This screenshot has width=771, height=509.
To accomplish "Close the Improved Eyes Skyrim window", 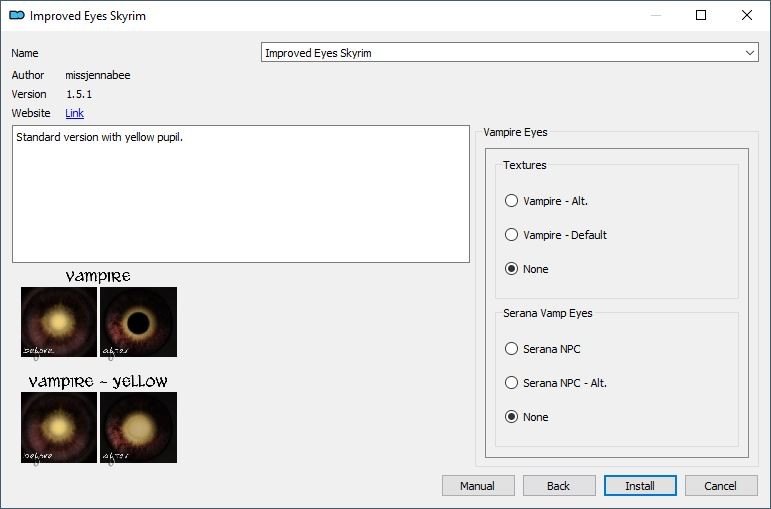I will pos(747,15).
